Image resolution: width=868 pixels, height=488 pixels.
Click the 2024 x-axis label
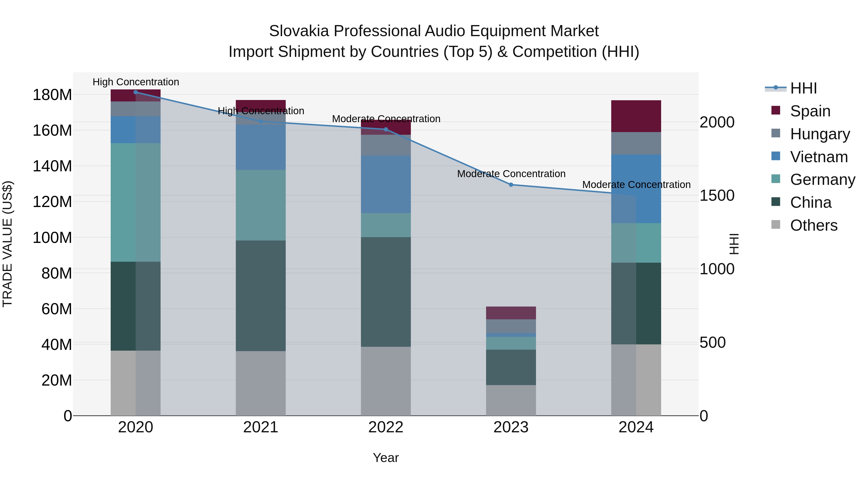636,427
